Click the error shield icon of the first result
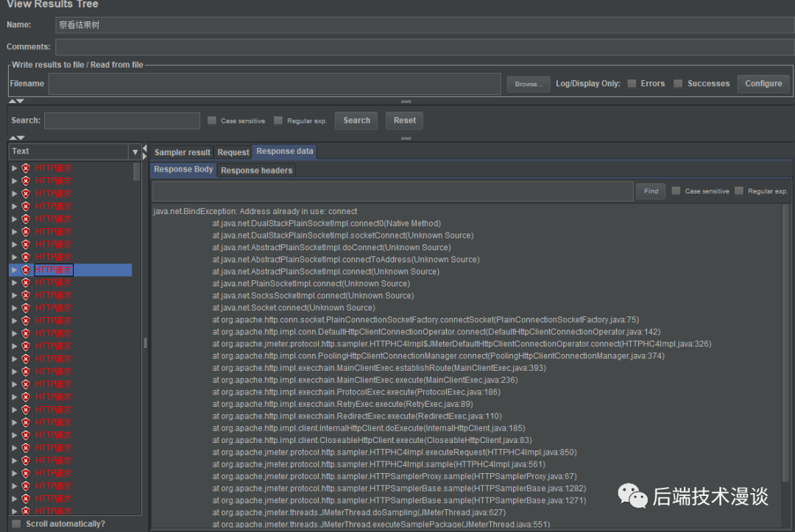This screenshot has height=532, width=795. tap(26, 169)
